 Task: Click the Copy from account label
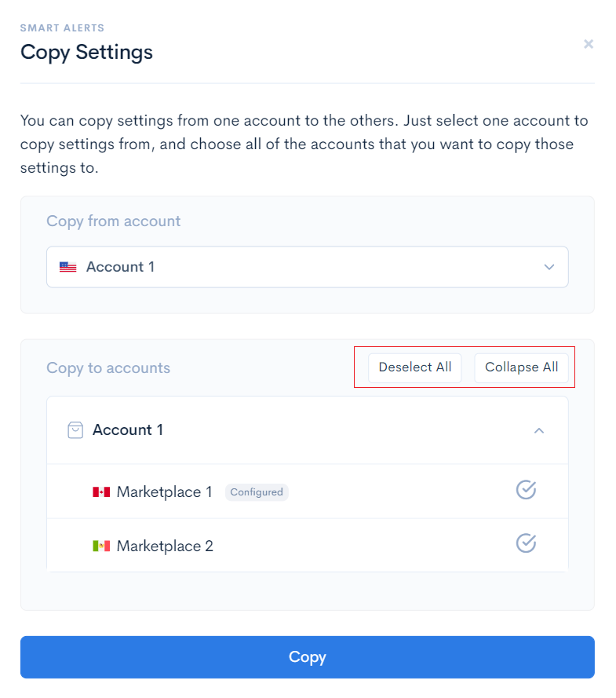click(114, 221)
